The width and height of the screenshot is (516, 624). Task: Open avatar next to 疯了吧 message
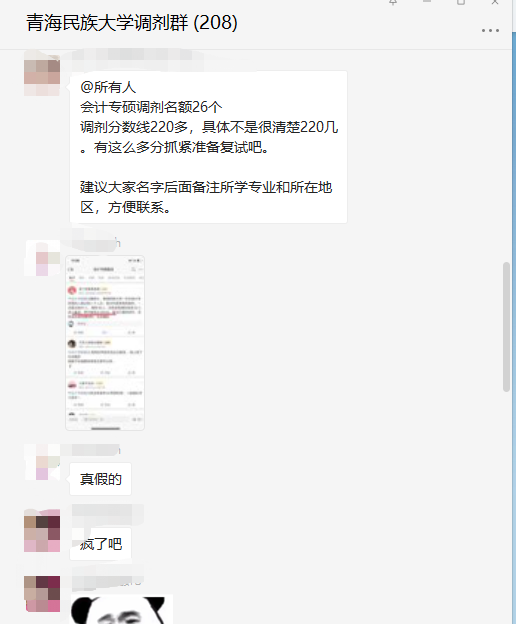[42, 530]
